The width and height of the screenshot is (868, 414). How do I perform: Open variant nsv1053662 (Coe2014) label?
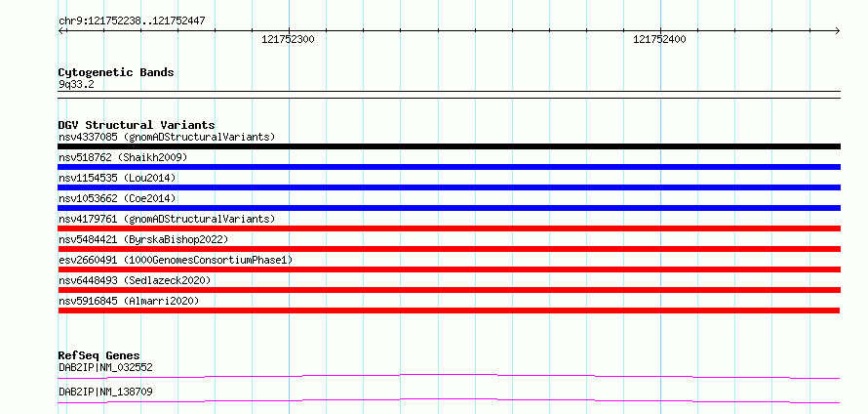[x=117, y=198]
